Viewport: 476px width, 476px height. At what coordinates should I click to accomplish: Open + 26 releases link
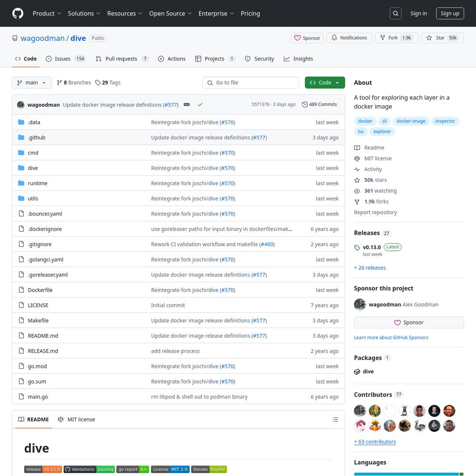pos(370,268)
